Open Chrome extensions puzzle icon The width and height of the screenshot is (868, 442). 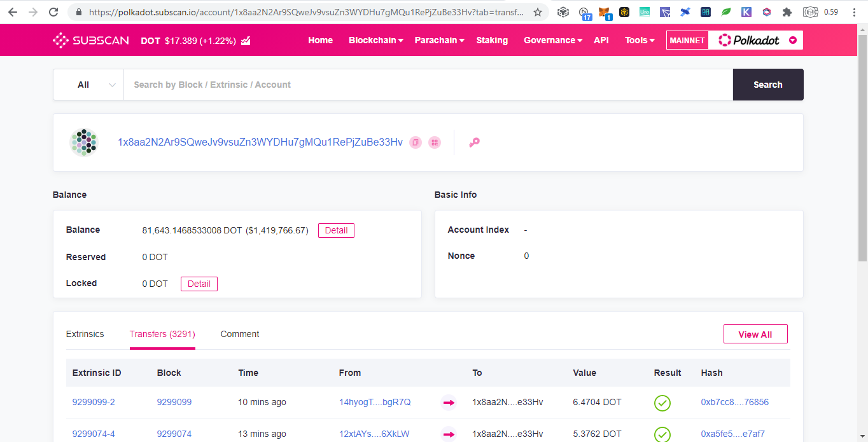(787, 12)
